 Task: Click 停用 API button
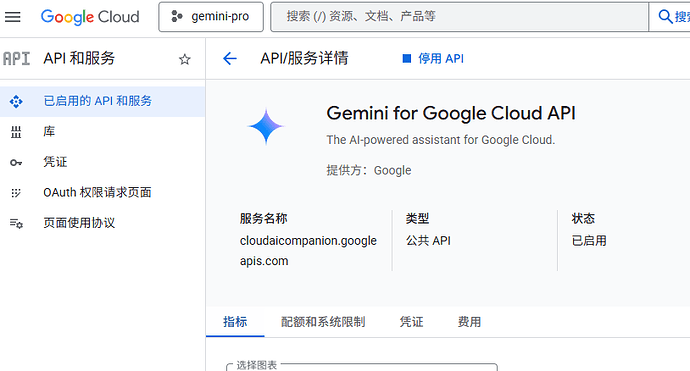coord(433,59)
